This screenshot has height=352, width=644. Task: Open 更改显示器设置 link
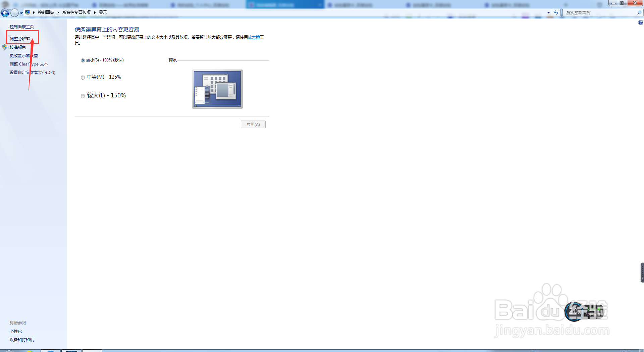[24, 56]
